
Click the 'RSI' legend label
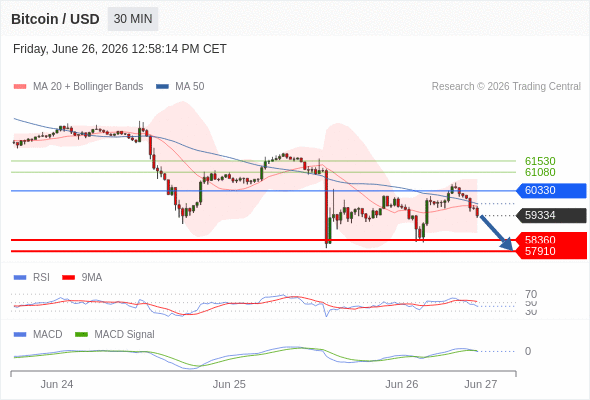[x=41, y=278]
